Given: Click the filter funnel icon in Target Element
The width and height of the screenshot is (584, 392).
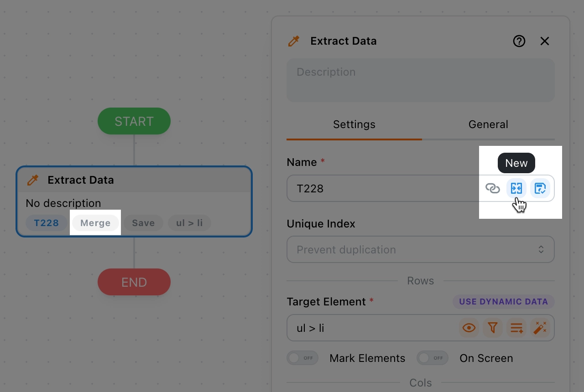Looking at the screenshot, I should tap(493, 328).
